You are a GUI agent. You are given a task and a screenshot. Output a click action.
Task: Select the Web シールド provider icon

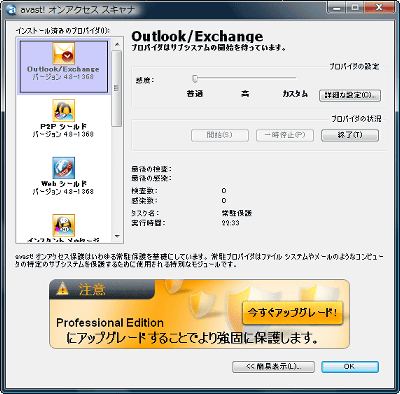63,168
